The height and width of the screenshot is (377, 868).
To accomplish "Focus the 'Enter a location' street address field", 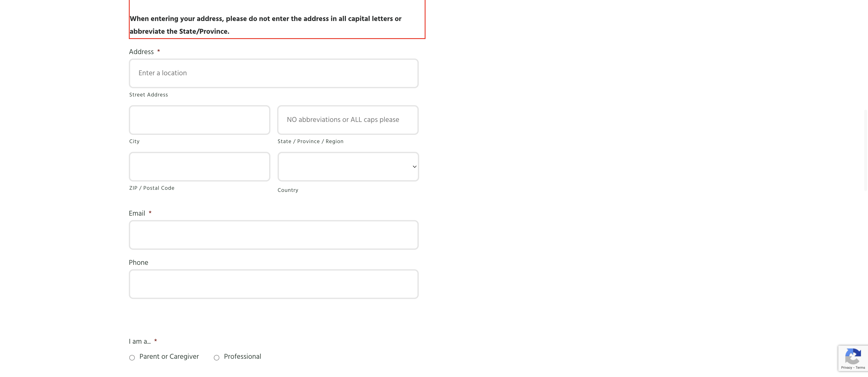I will coord(274,73).
